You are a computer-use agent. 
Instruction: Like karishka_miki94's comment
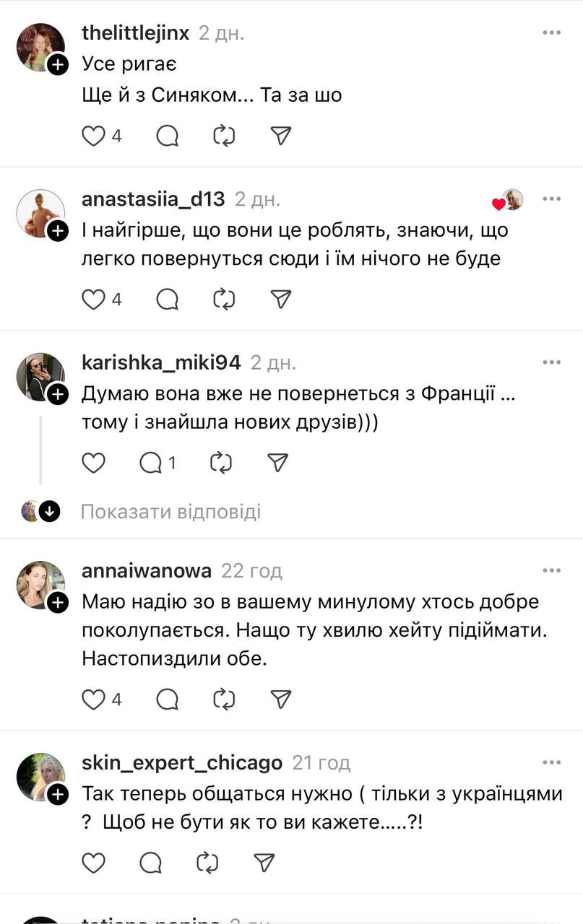click(93, 463)
